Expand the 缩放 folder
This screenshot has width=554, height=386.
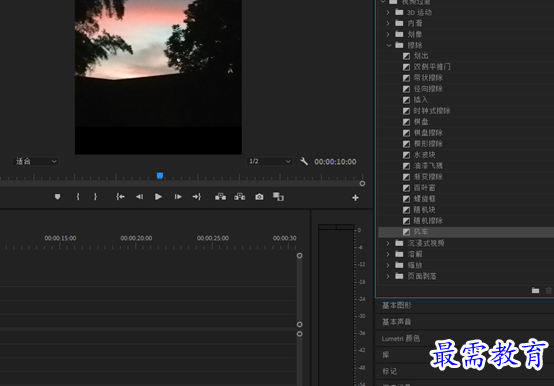388,265
